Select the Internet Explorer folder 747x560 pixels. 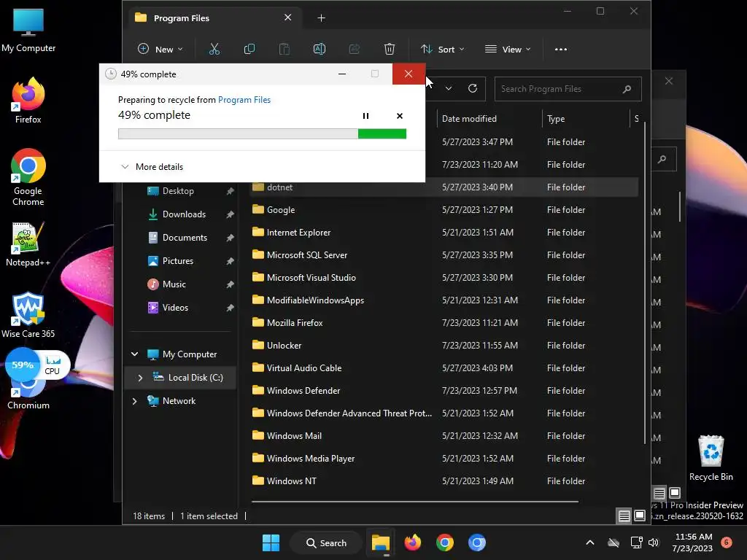444,233
